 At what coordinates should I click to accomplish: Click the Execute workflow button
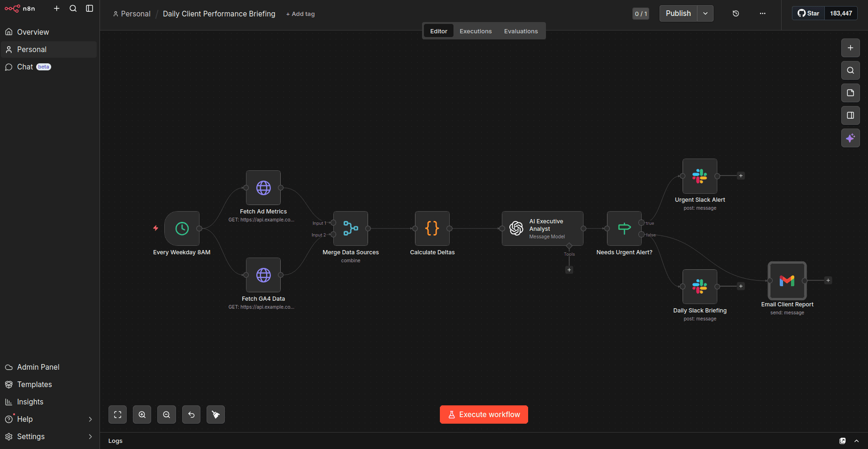pos(483,414)
